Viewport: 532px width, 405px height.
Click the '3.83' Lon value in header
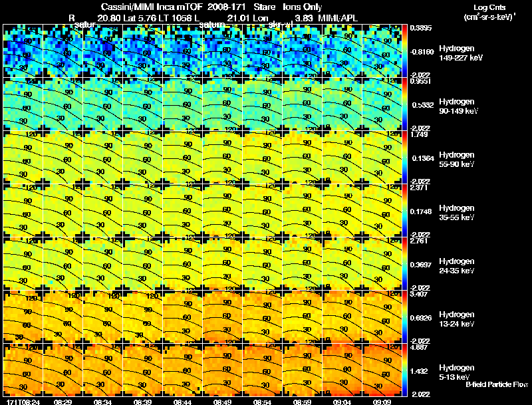(x=303, y=18)
